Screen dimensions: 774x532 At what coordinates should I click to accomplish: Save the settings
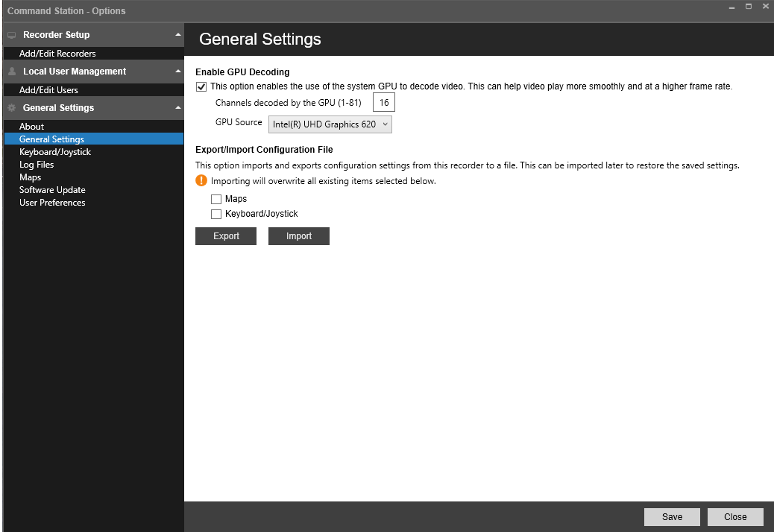coord(673,516)
